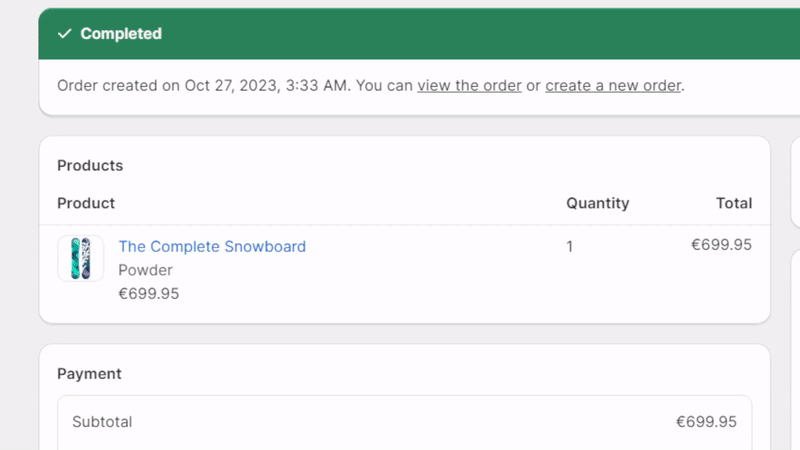This screenshot has width=800, height=450.
Task: Click the checkmark icon in Completed banner
Action: [65, 34]
